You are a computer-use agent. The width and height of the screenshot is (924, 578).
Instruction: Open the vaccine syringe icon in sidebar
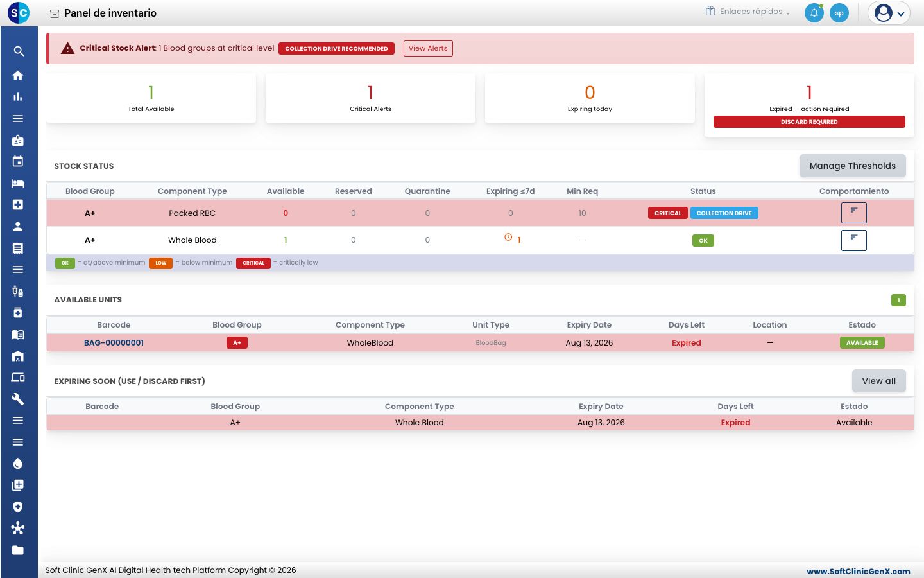tap(18, 291)
